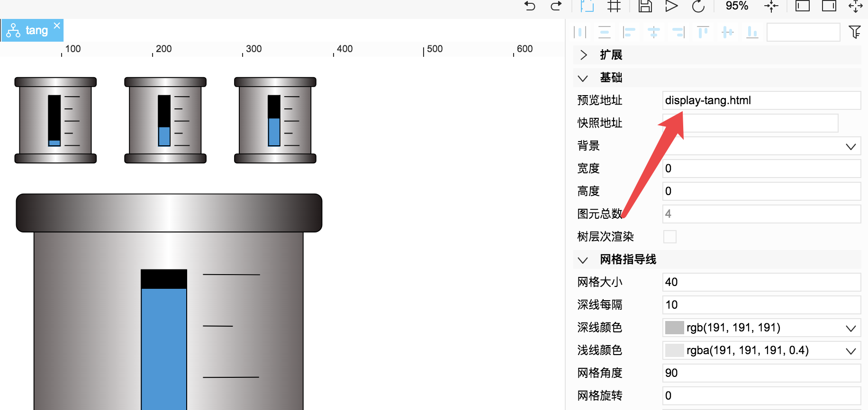Focus the property search box beside the funnel
Image resolution: width=868 pixels, height=410 pixels.
pyautogui.click(x=804, y=32)
